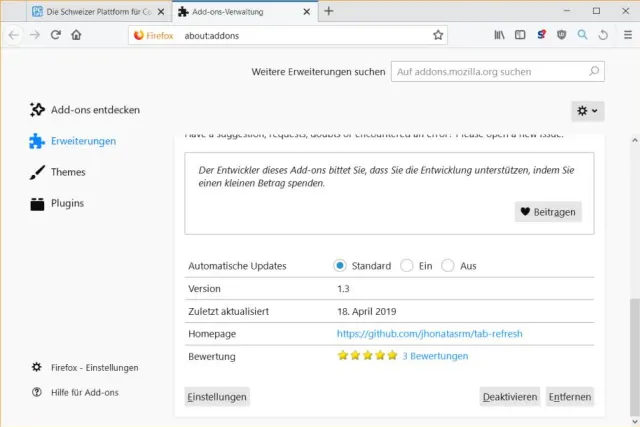Viewport: 640px width, 427px height.
Task: Bookmark this page with the star
Action: coord(438,35)
